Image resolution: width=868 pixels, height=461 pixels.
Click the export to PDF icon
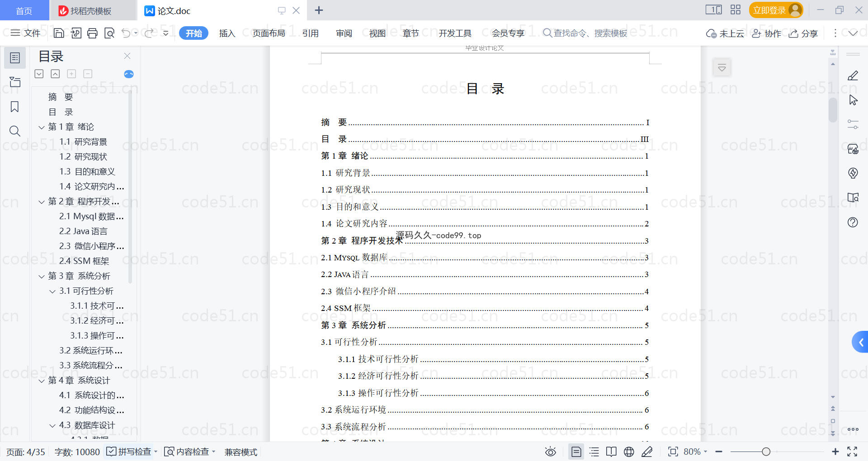click(76, 33)
